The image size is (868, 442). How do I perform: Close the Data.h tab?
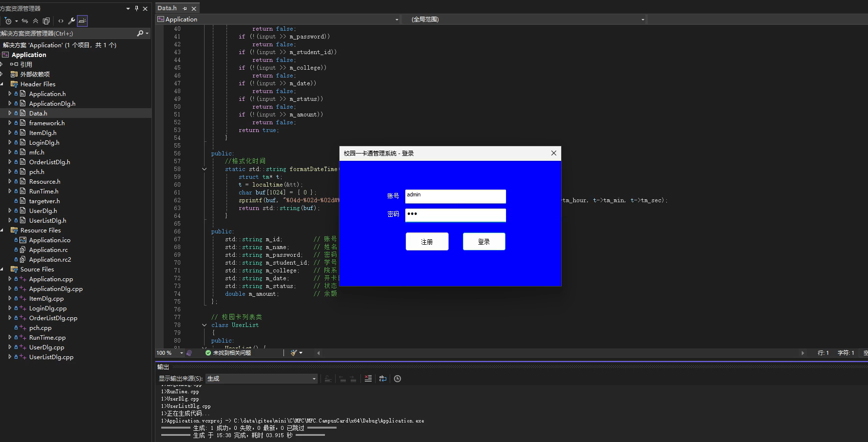pyautogui.click(x=194, y=8)
